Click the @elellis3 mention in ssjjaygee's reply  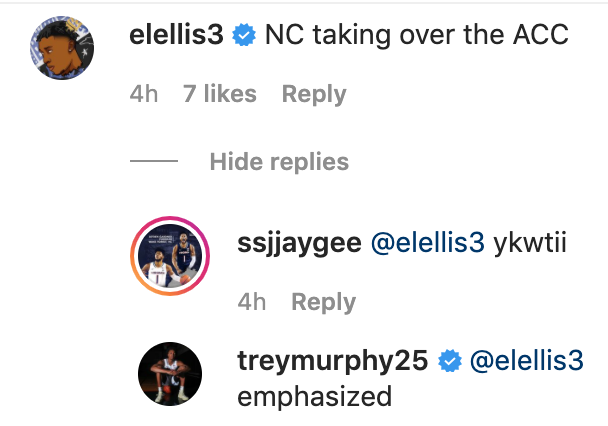(x=428, y=242)
